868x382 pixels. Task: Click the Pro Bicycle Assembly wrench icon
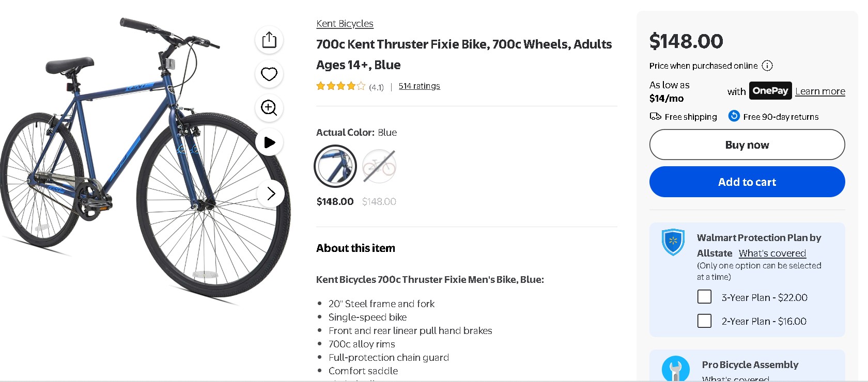(x=675, y=369)
